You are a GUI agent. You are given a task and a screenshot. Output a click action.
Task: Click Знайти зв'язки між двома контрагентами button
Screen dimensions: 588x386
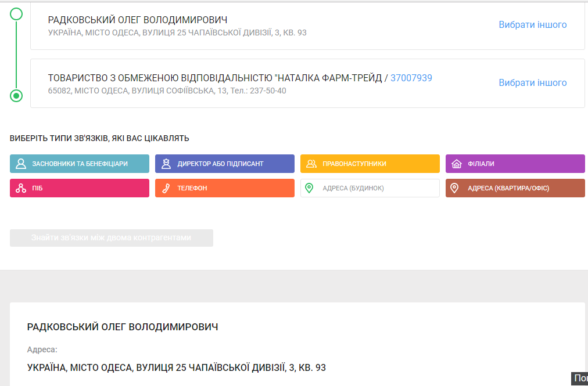111,238
